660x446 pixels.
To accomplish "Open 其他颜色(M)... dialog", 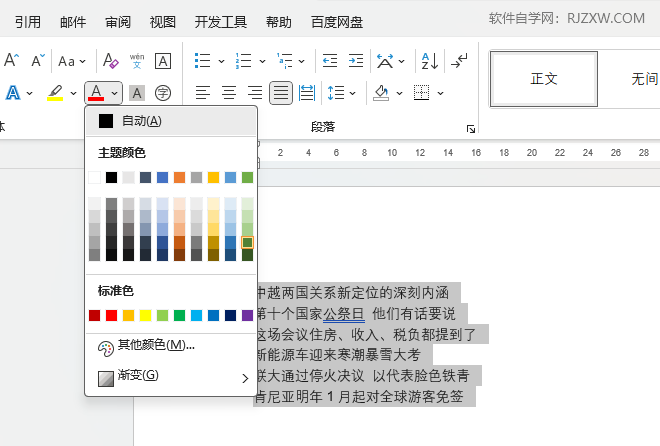I will point(171,346).
